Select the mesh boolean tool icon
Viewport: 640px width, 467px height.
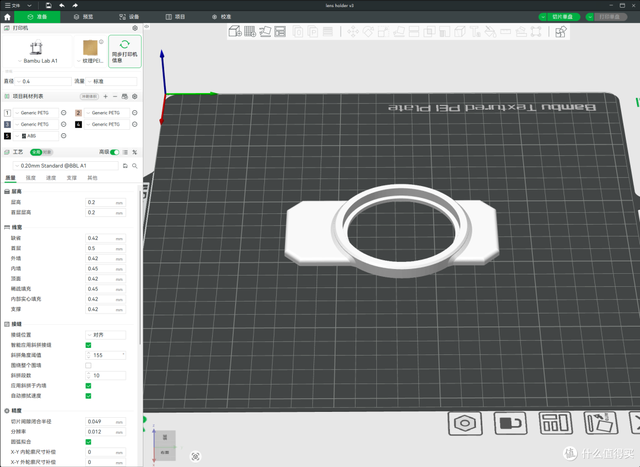(429, 31)
